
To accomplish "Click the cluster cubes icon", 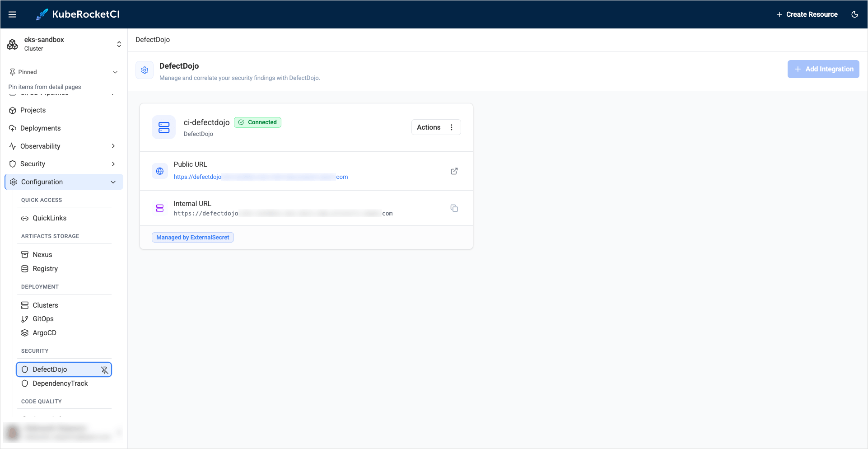I will 13,44.
